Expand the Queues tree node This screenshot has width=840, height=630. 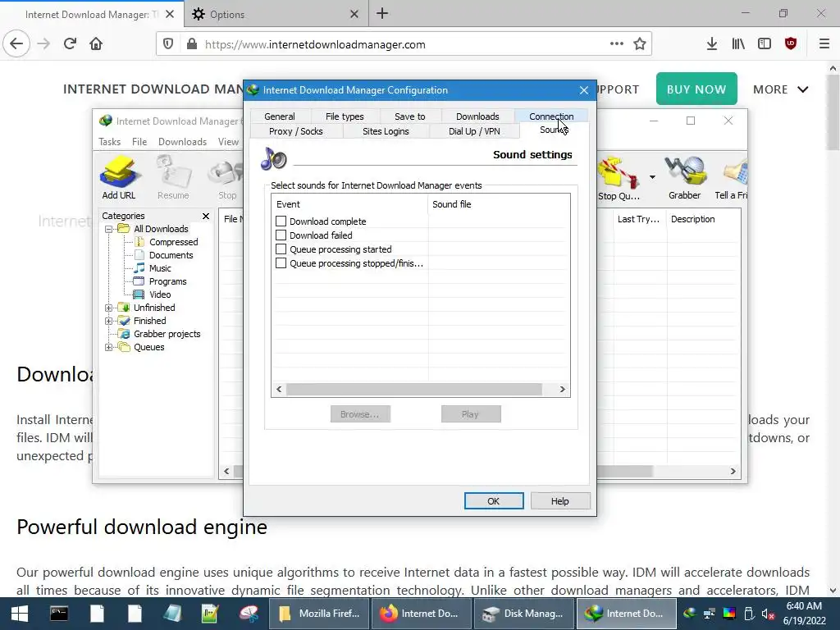point(109,347)
